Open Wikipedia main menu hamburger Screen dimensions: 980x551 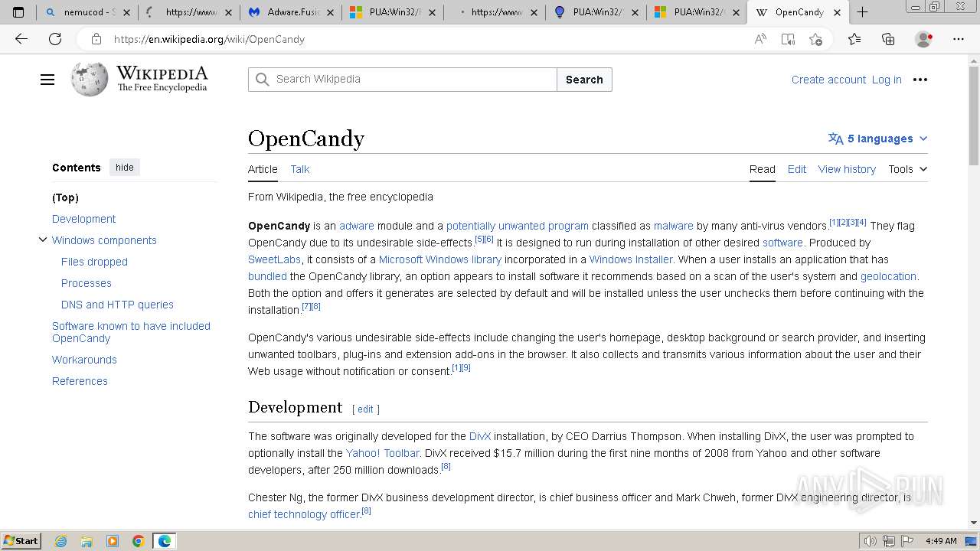(x=47, y=80)
